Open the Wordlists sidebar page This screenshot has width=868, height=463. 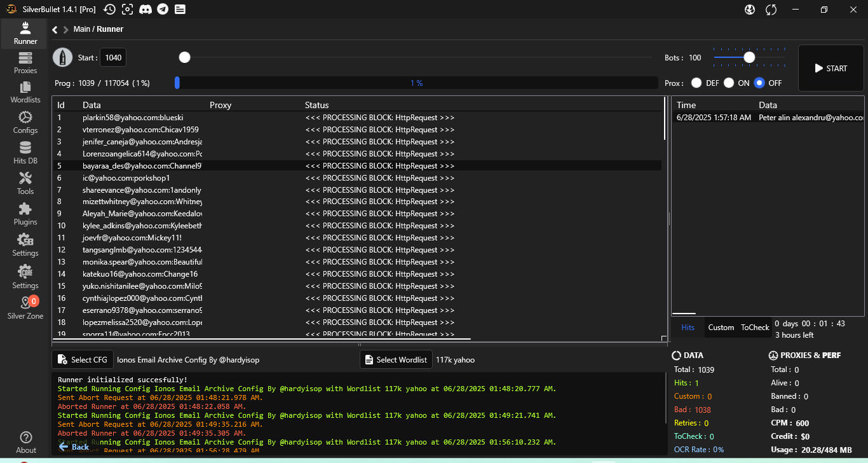[25, 92]
